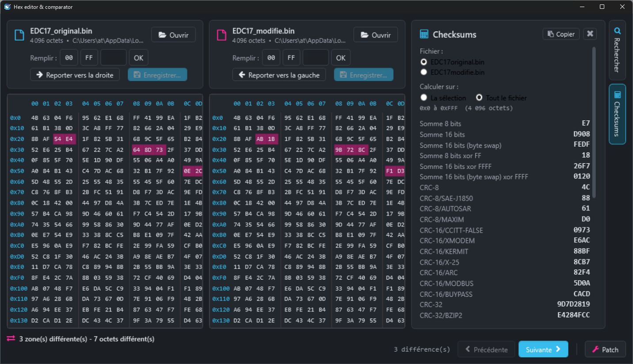Focus the custom fill value field for modified file
The image size is (633, 364).
(x=316, y=57)
